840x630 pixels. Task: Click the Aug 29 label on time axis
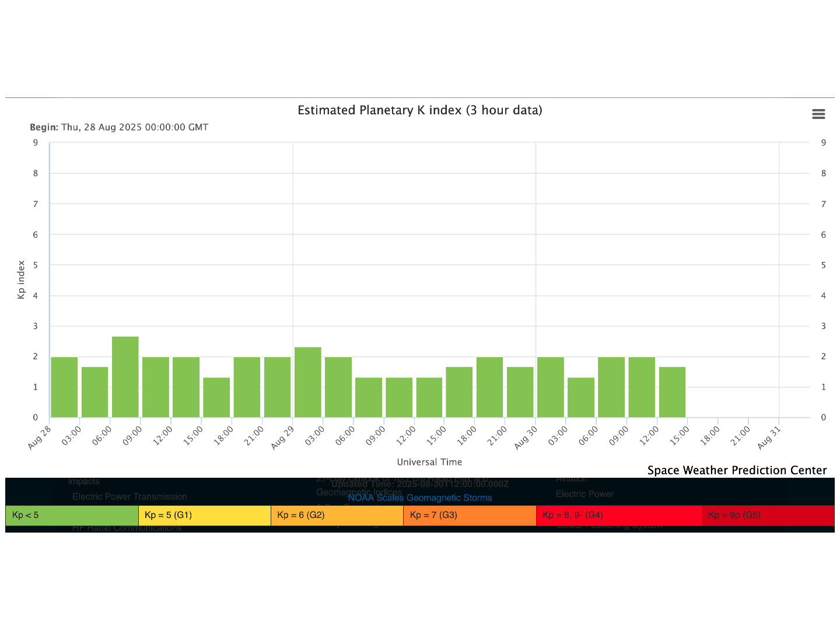tap(282, 438)
